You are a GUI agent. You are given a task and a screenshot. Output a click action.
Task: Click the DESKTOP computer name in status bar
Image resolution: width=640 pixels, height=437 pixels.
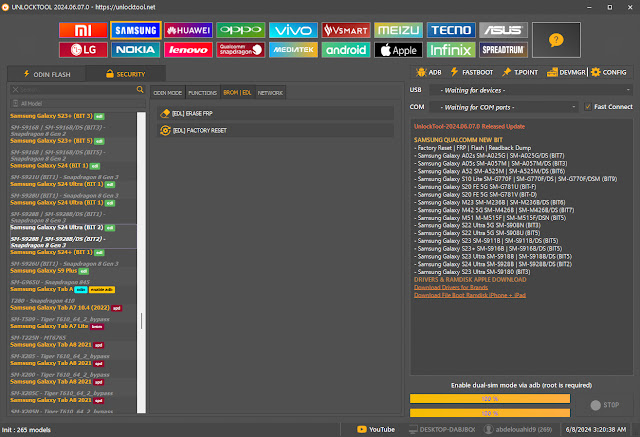pos(442,429)
